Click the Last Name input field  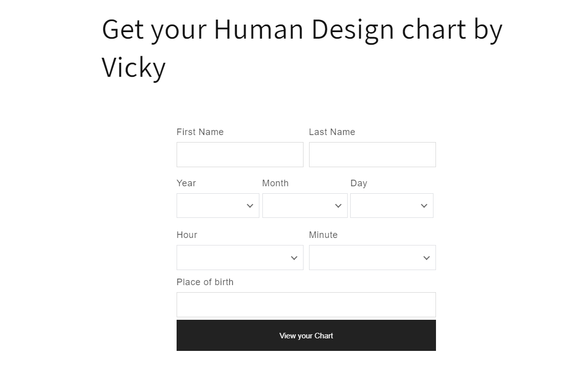[x=372, y=155]
